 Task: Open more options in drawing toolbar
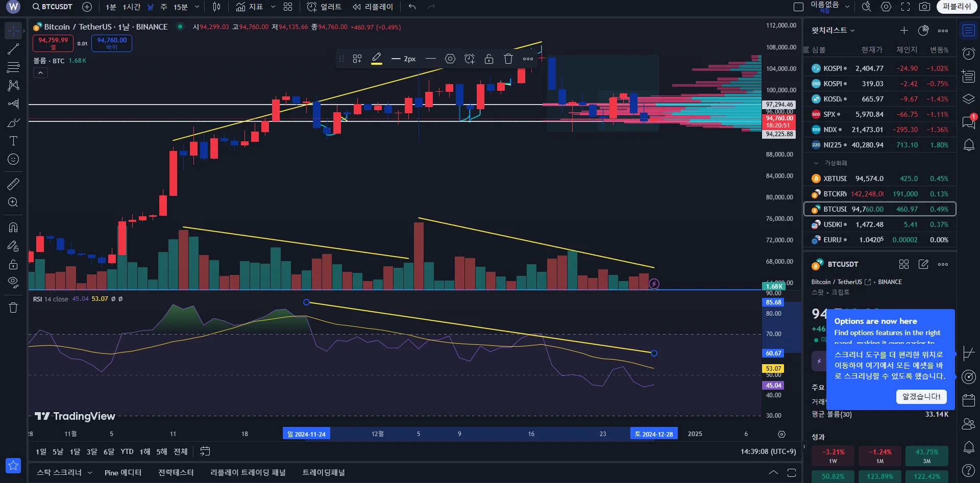(528, 59)
